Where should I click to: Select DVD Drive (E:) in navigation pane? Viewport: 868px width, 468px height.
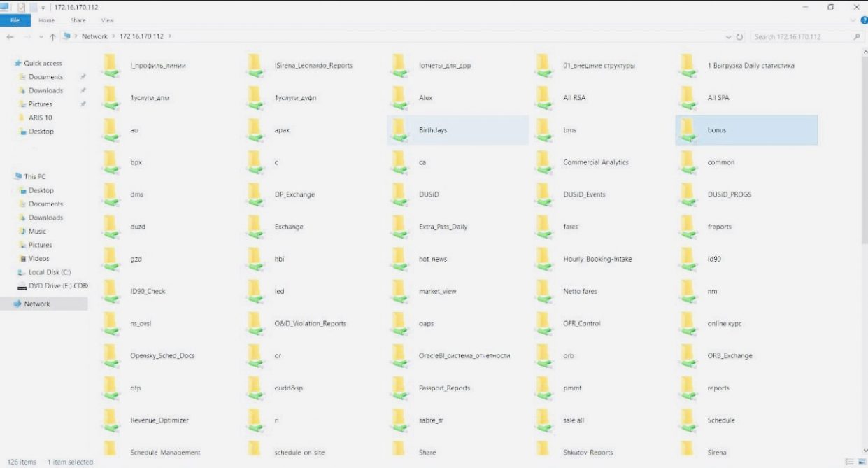(x=52, y=286)
